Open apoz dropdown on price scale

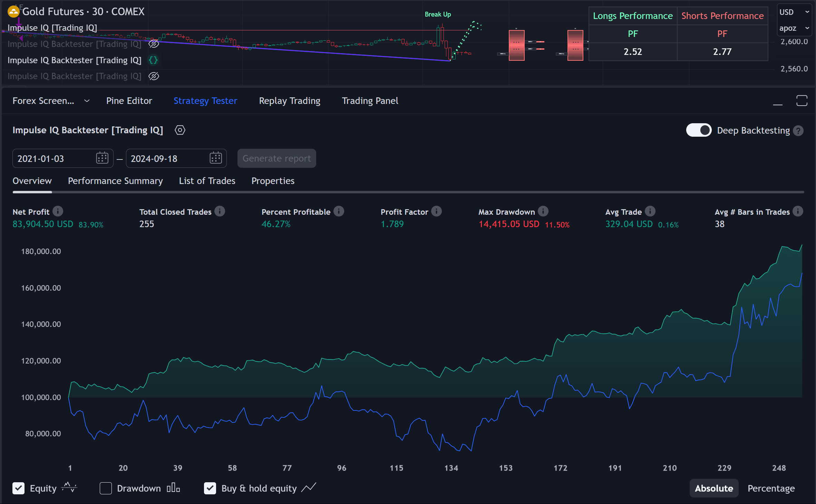[x=794, y=28]
